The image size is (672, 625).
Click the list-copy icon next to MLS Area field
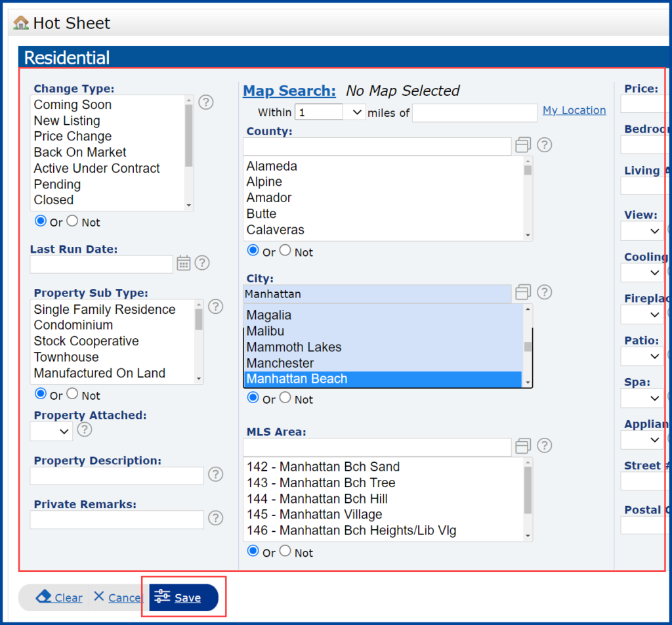point(522,446)
